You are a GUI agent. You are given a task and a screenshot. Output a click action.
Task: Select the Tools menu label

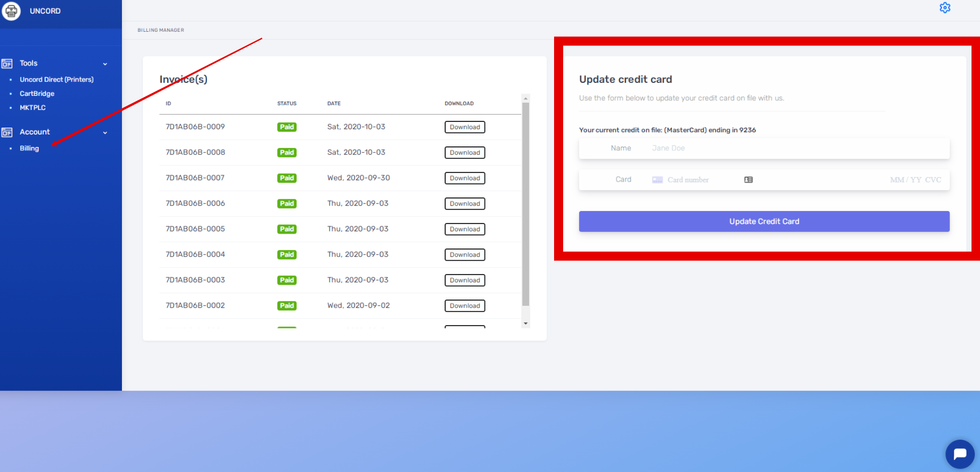click(x=28, y=64)
